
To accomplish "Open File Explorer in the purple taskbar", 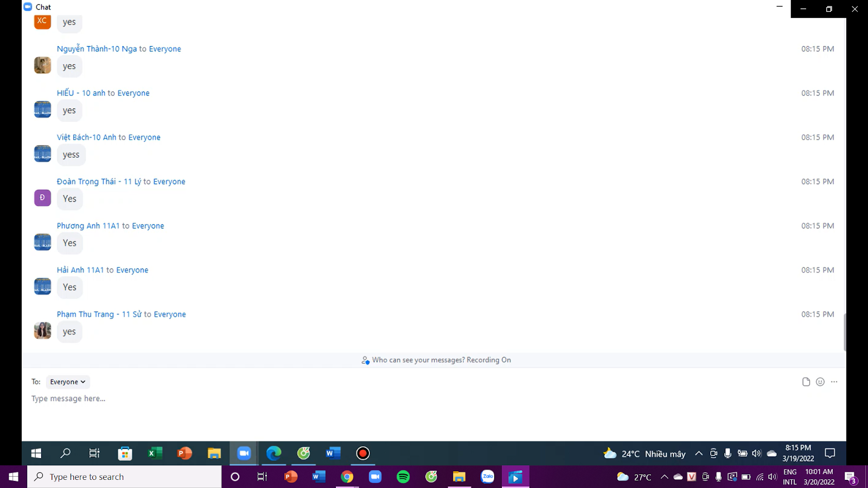I will pos(459,477).
